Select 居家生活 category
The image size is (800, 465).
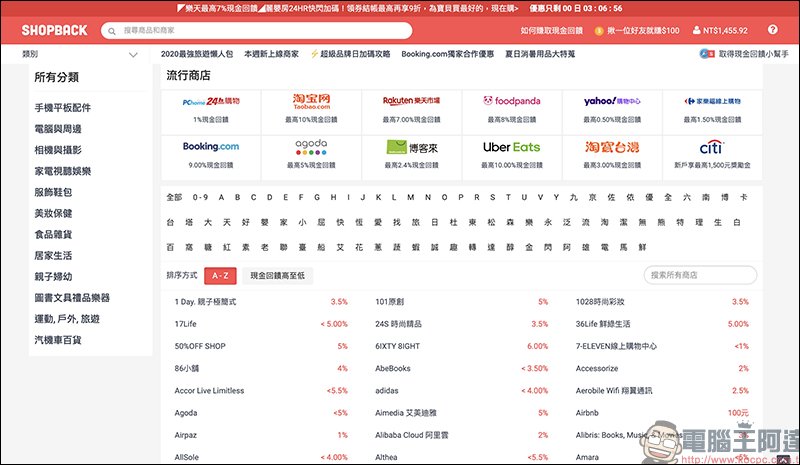(x=53, y=256)
